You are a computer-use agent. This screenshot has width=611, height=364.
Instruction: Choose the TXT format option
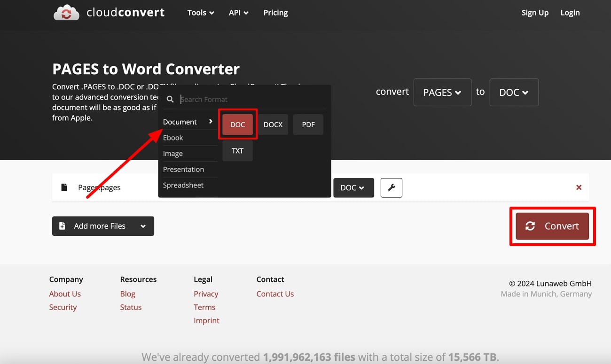pos(237,151)
